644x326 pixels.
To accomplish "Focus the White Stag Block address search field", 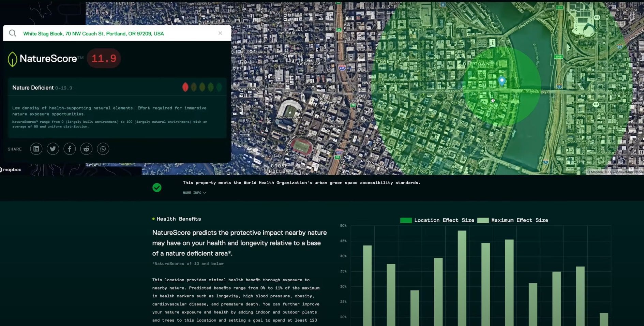I will pyautogui.click(x=117, y=33).
